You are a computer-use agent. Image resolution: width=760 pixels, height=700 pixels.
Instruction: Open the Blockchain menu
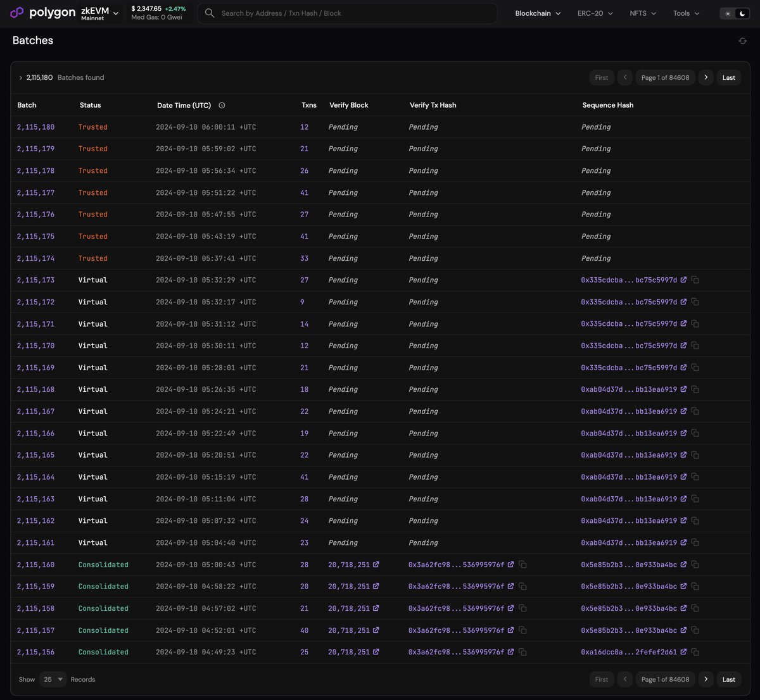tap(538, 13)
